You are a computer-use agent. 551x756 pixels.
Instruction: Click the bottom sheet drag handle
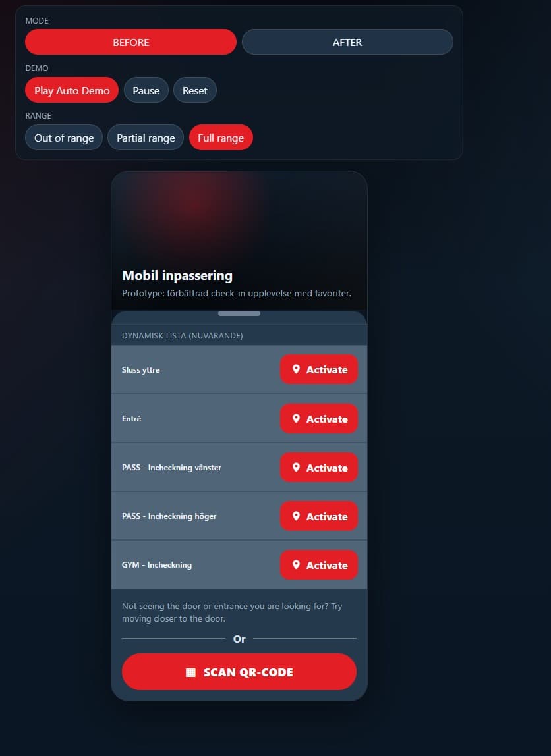pos(239,313)
